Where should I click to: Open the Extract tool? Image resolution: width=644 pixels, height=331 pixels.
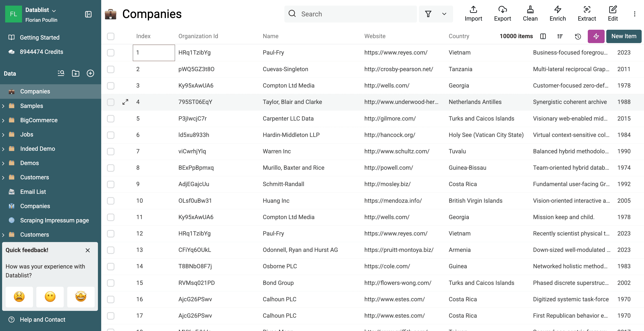[587, 14]
